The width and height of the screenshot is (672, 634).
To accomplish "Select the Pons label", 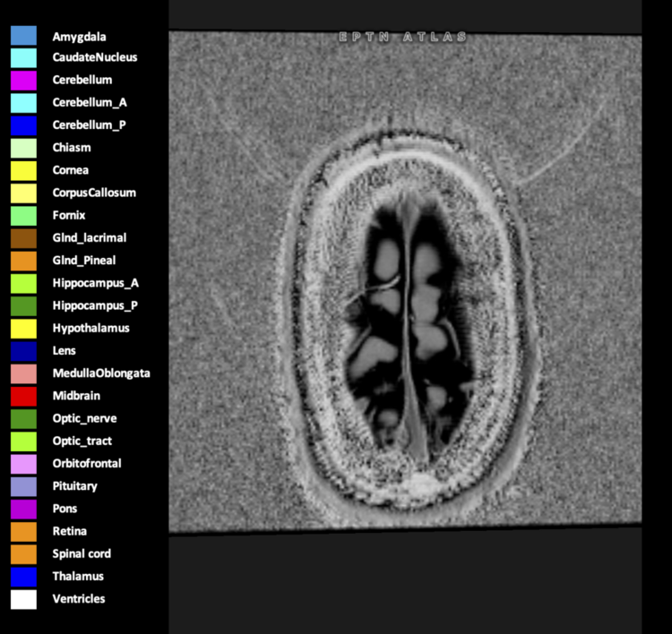I will point(65,509).
